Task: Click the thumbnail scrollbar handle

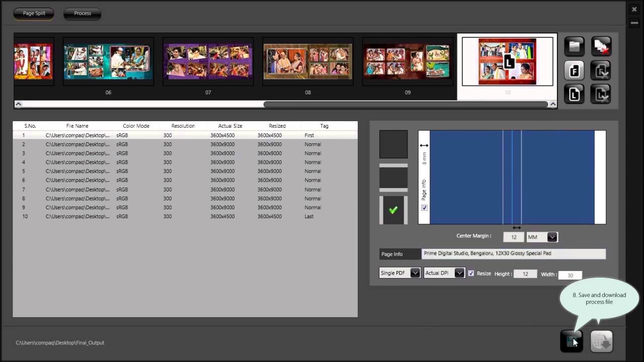Action: [406, 104]
